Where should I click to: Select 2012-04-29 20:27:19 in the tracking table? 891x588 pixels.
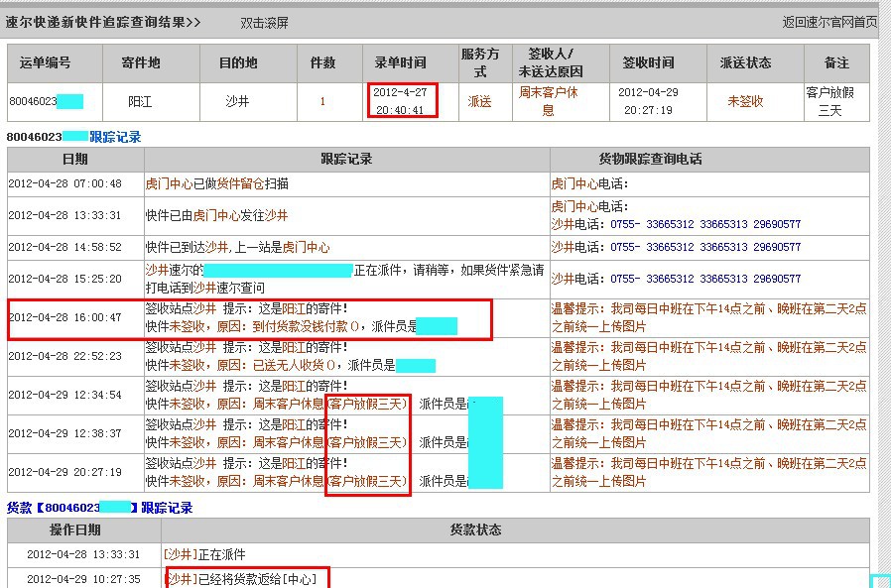pyautogui.click(x=64, y=472)
